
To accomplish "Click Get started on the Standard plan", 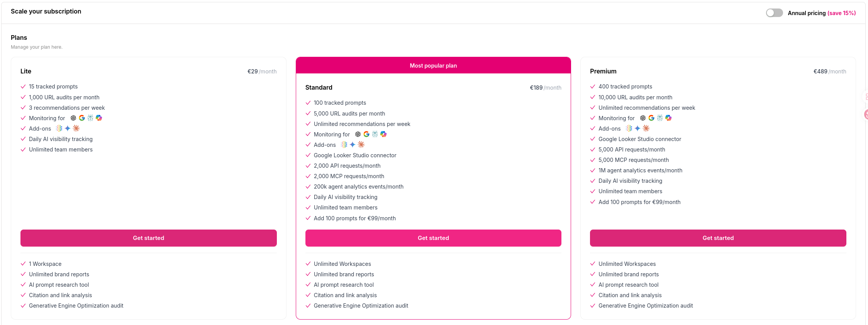I will 433,238.
